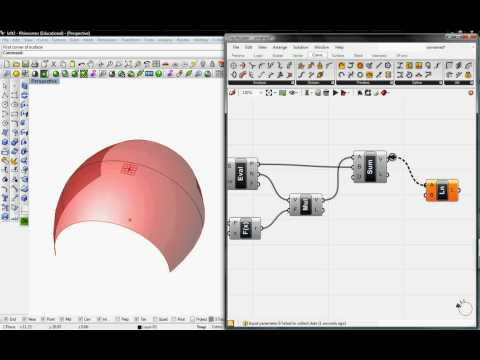
Task: Toggle the Perp osnap checkbox in Rhino
Action: pos(118,319)
